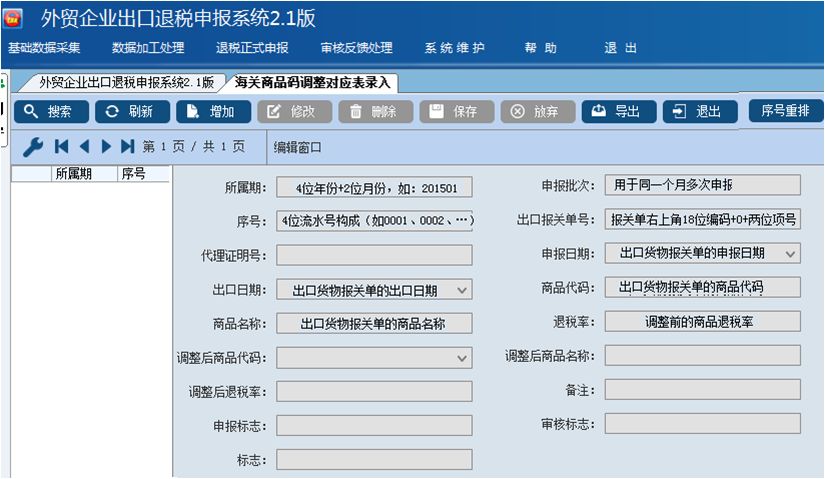Screen dimensions: 825x479
Task: Expand the 申报日期 date dropdown
Action: (x=790, y=254)
